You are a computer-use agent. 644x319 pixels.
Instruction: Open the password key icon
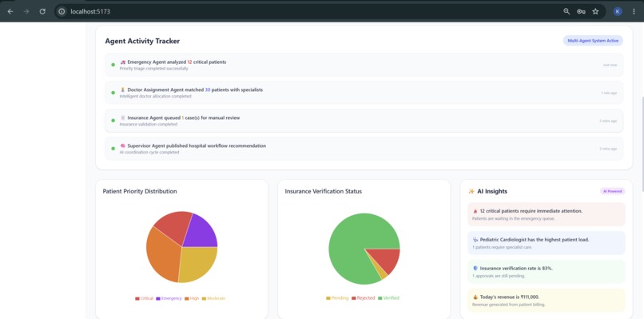581,11
